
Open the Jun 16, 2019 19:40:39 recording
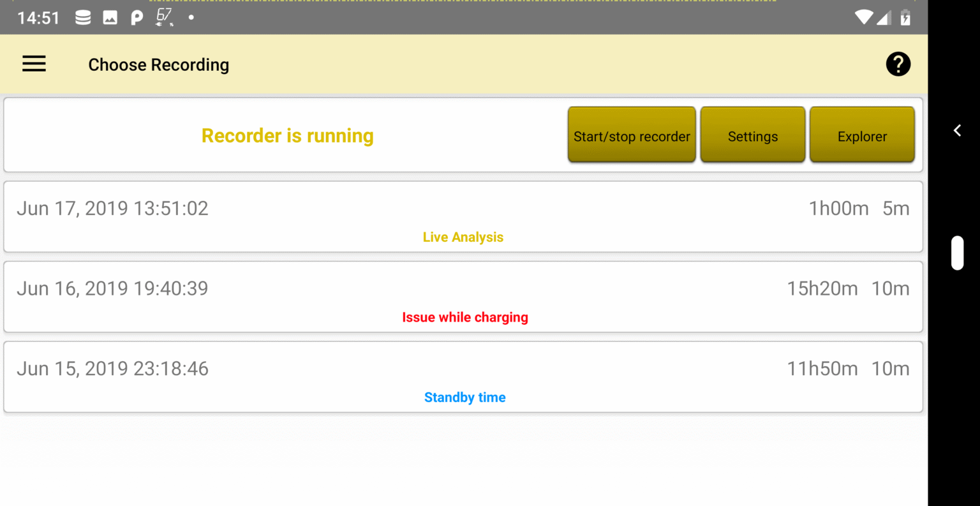[x=463, y=297]
